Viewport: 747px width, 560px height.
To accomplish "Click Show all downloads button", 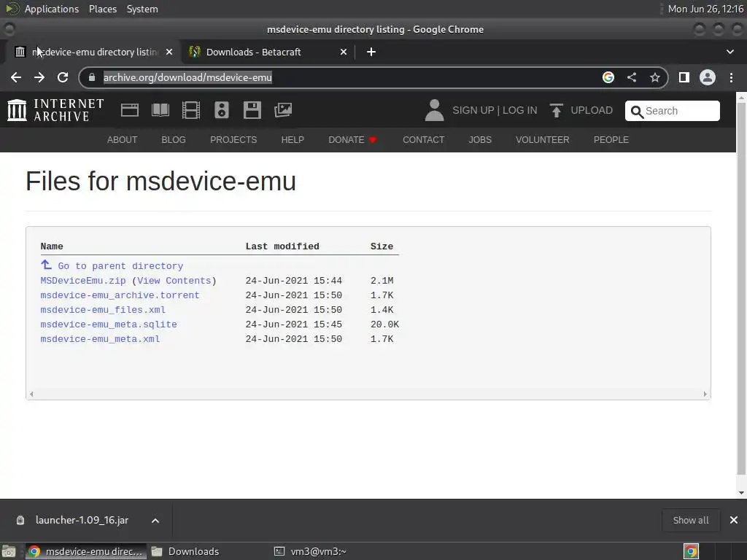I will point(690,520).
